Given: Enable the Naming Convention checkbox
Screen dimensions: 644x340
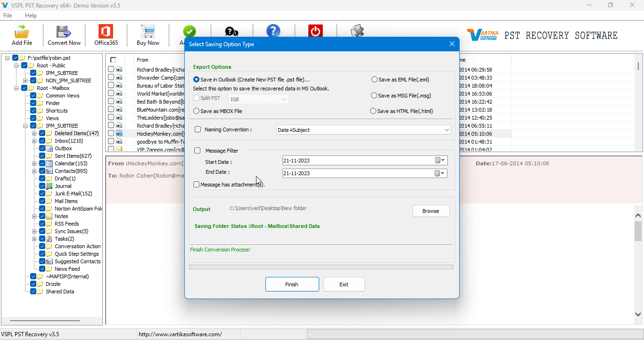Looking at the screenshot, I should click(x=198, y=130).
